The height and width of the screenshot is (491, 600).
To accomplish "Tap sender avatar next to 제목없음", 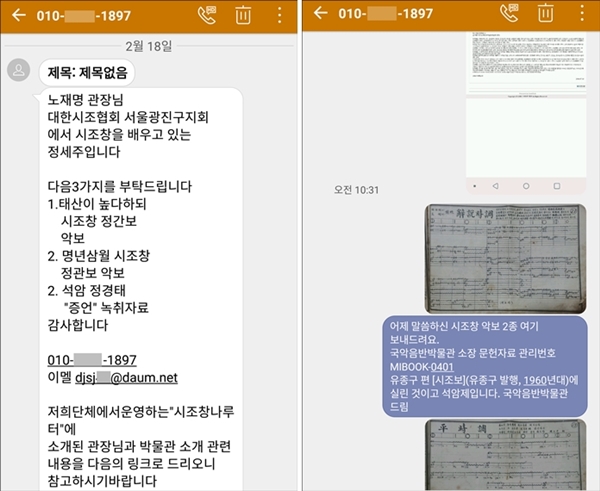I will coord(18,70).
